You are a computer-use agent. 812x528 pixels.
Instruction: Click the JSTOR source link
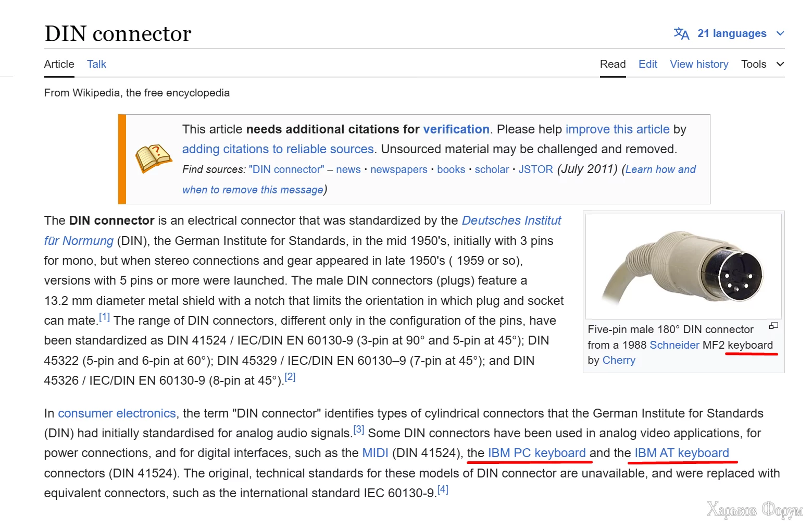(x=535, y=169)
